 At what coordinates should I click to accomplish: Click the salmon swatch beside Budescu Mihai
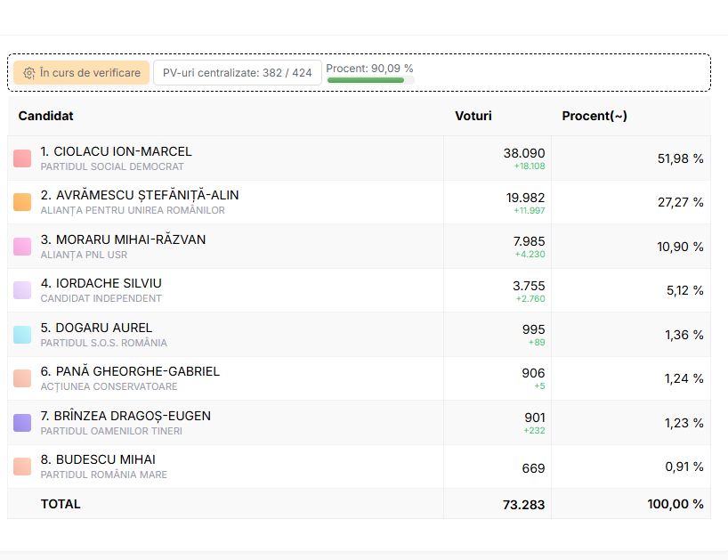pyautogui.click(x=22, y=467)
